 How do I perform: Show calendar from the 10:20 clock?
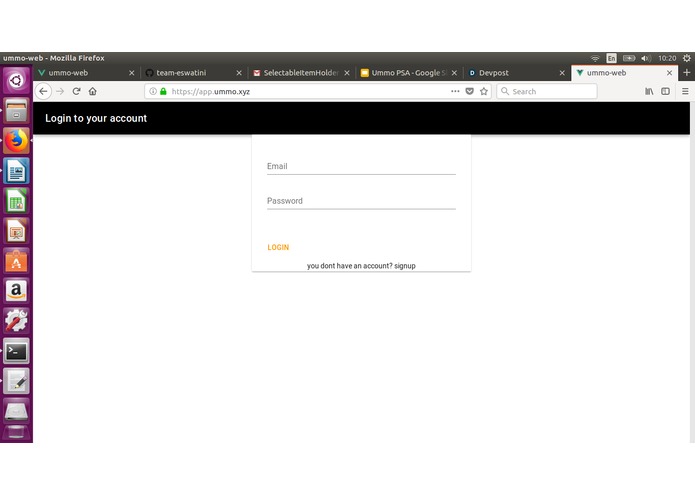coord(667,58)
